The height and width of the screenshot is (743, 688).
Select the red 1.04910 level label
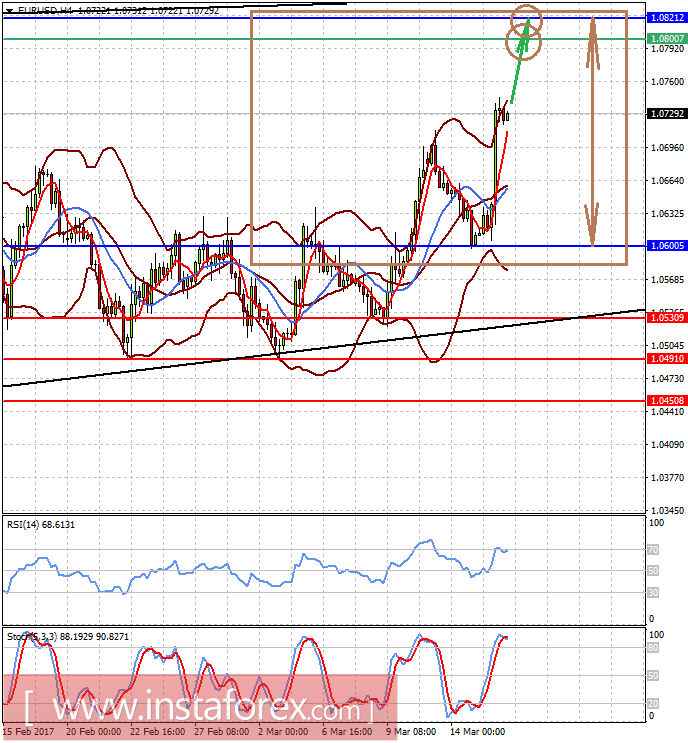(x=667, y=359)
